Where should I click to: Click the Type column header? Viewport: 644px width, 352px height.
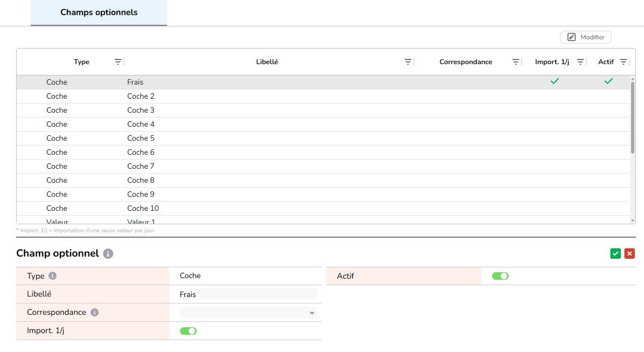tap(81, 62)
